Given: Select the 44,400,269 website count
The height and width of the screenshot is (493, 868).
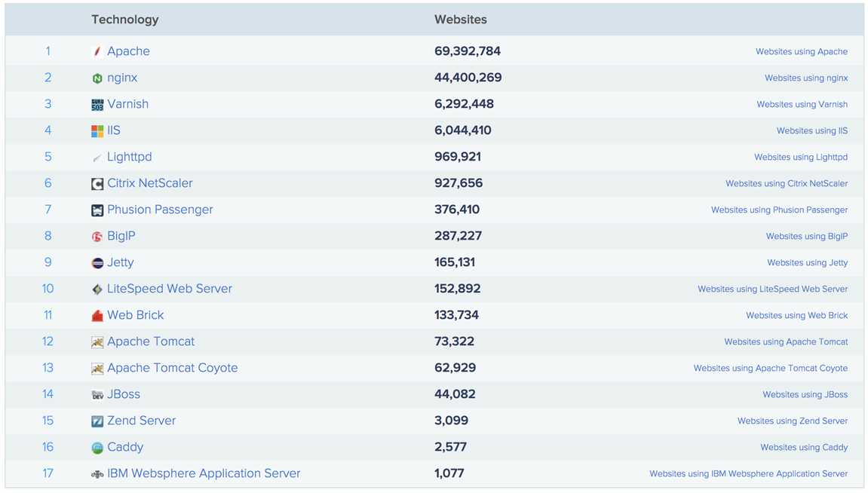Looking at the screenshot, I should 468,78.
